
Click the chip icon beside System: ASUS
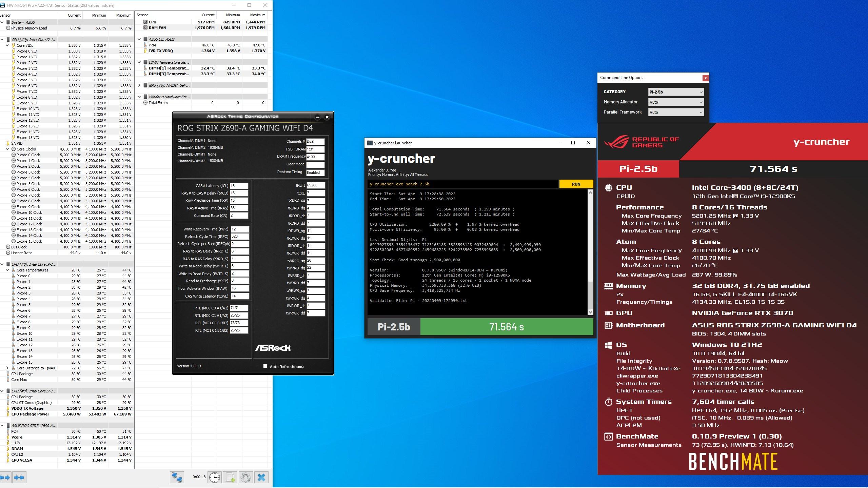pos(8,22)
